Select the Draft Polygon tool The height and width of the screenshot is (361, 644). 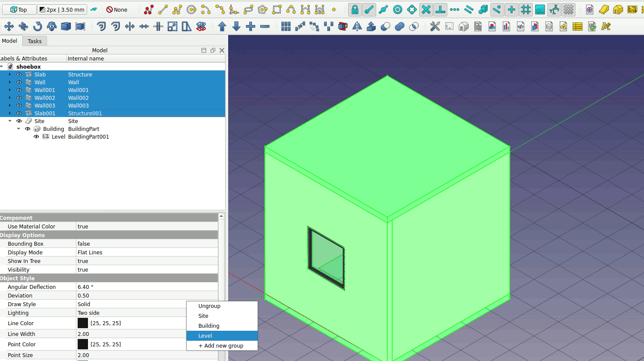coord(263,9)
